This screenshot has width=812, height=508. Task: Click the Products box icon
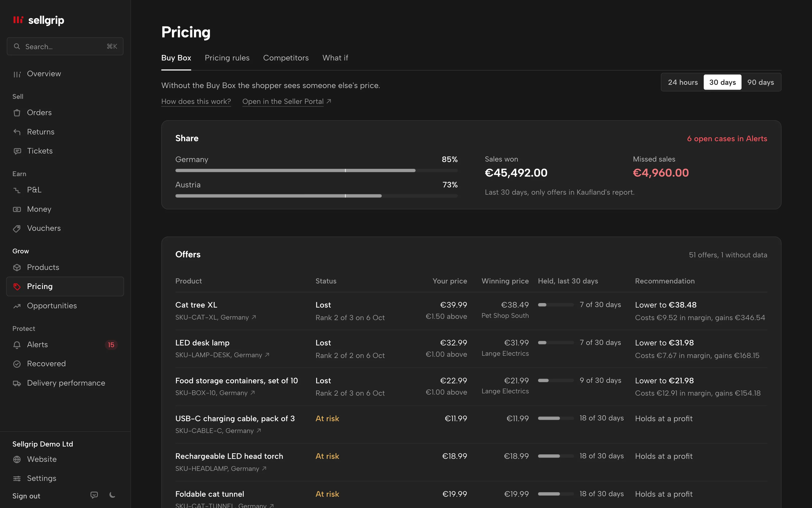click(x=17, y=267)
